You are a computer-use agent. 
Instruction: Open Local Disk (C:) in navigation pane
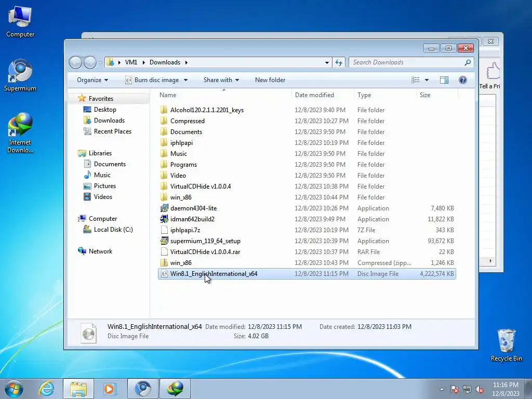(108, 230)
